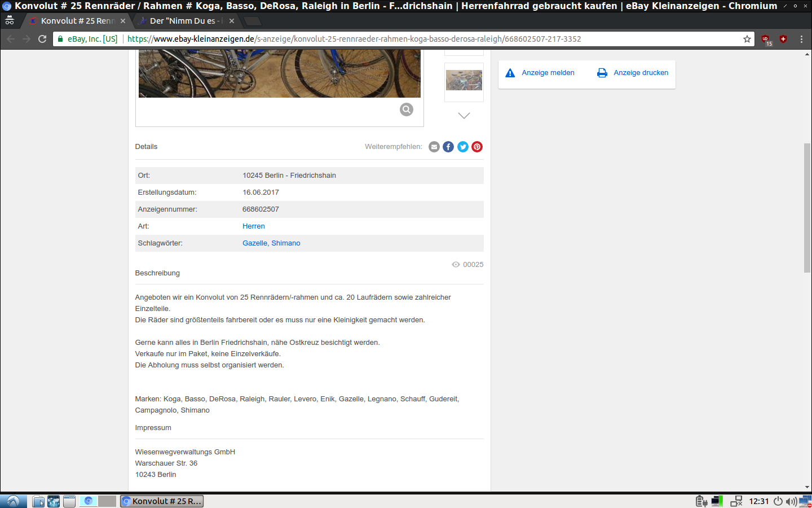Viewport: 812px width, 508px height.
Task: Expand thumbnail list with down chevron
Action: [x=464, y=115]
